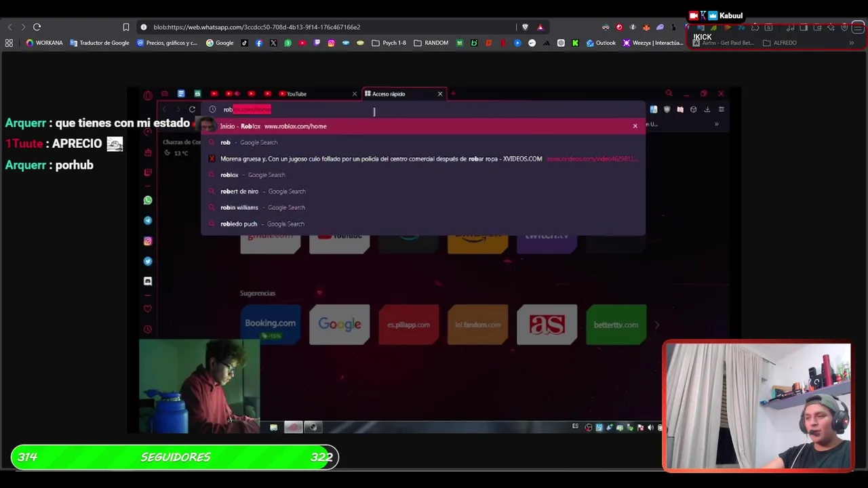Open a new tab in Opera GX

[453, 94]
